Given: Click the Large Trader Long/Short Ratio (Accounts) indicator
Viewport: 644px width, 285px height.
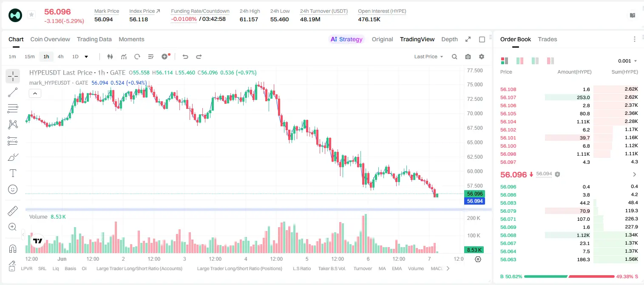Looking at the screenshot, I should (139, 268).
